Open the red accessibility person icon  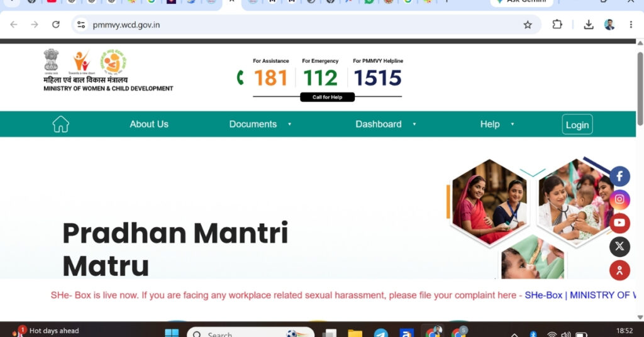pos(619,270)
